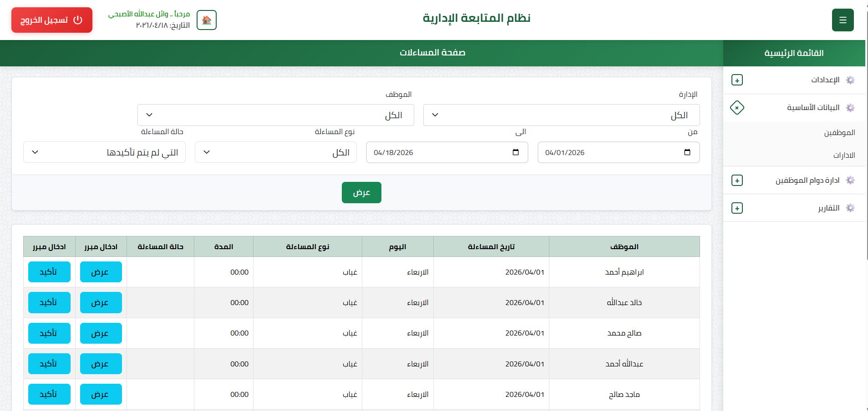Open calendar picker in من date field

pyautogui.click(x=687, y=152)
